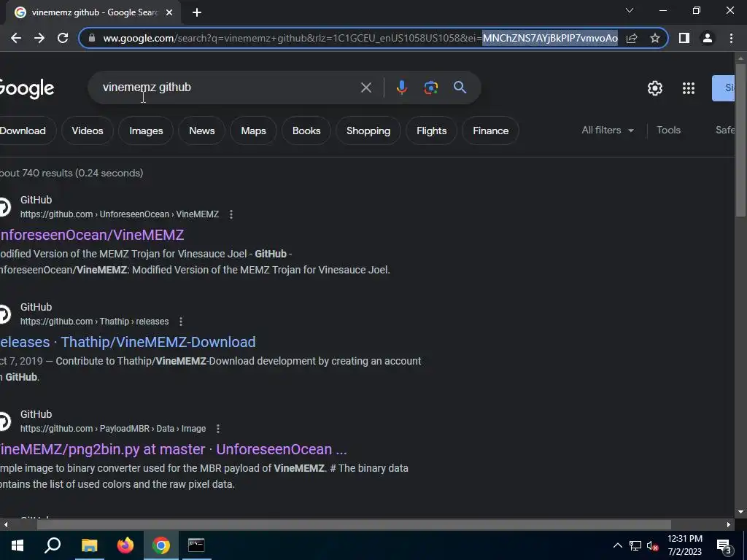Switch to Shopping results

[x=368, y=131]
